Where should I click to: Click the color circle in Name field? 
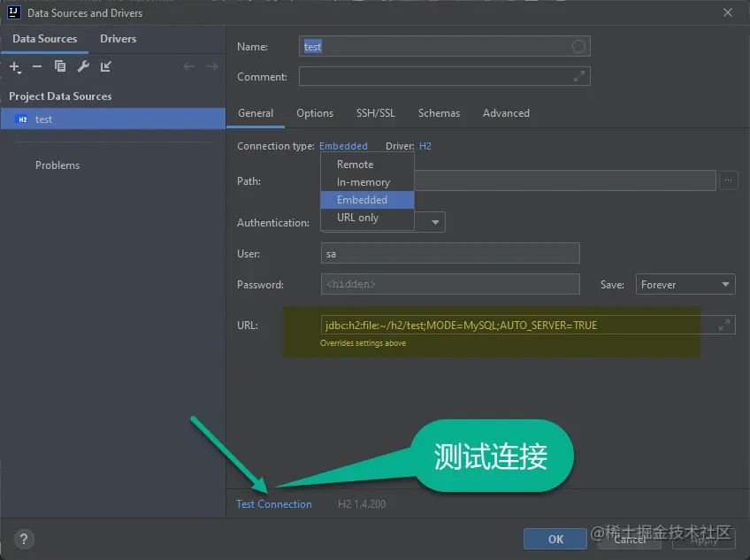578,46
